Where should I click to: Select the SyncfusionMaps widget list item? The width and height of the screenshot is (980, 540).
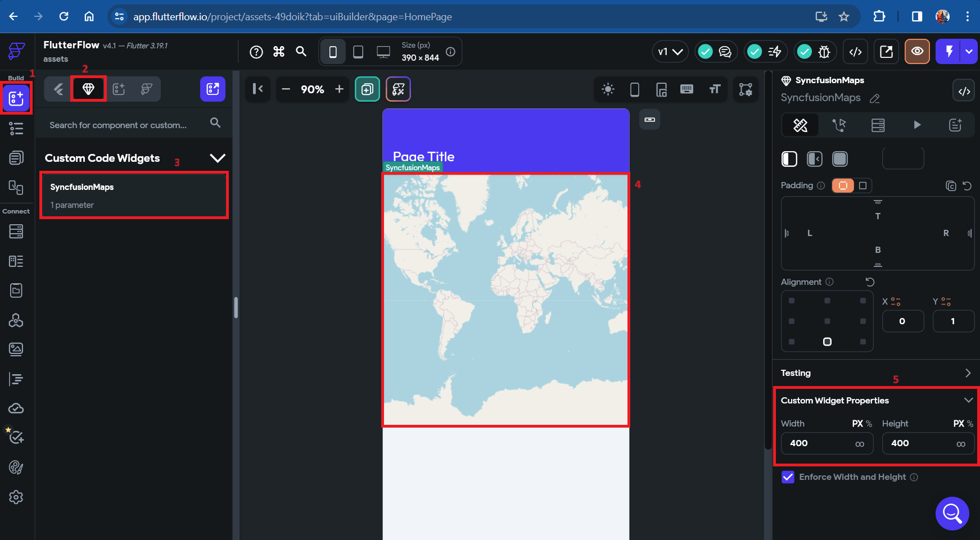(x=134, y=196)
